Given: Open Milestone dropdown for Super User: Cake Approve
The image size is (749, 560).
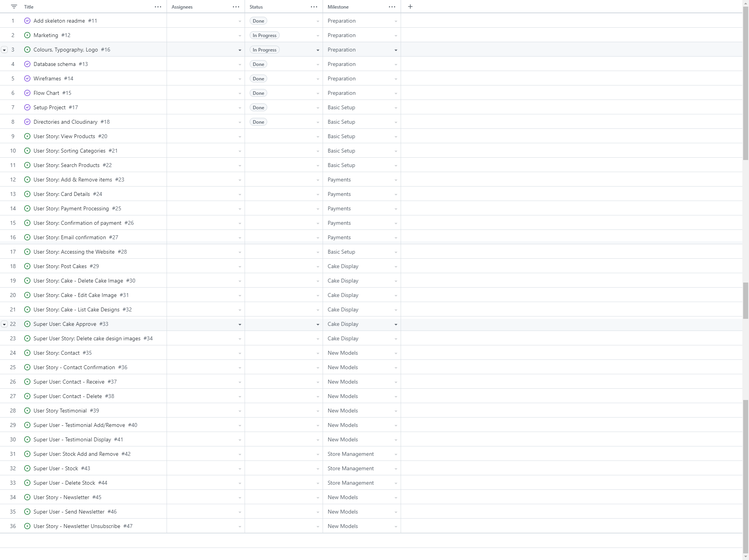Looking at the screenshot, I should click(396, 324).
